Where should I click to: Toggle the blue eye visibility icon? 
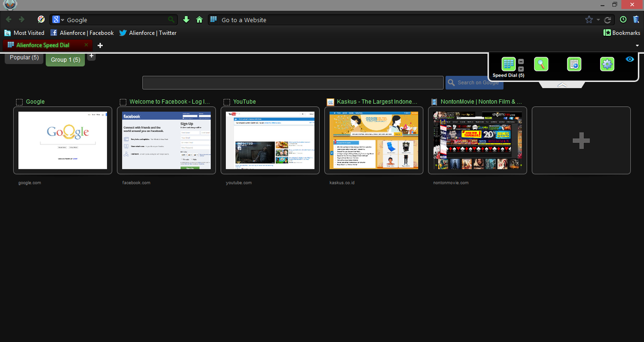coord(630,59)
